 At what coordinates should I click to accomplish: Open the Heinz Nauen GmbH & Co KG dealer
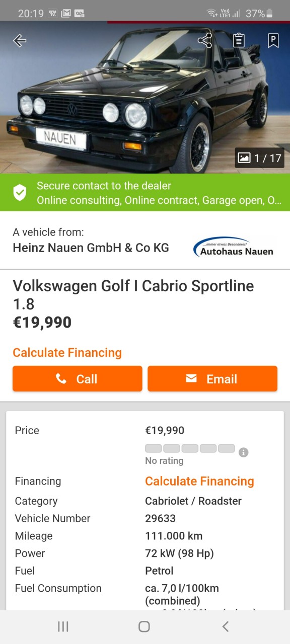coord(91,248)
